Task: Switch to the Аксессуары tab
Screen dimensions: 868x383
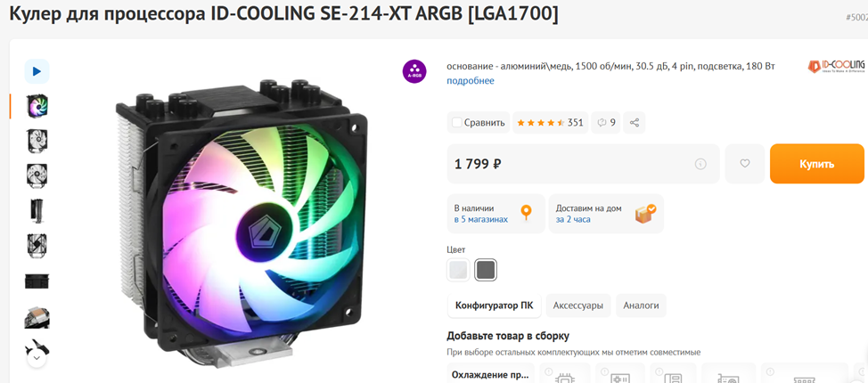Action: pos(578,306)
